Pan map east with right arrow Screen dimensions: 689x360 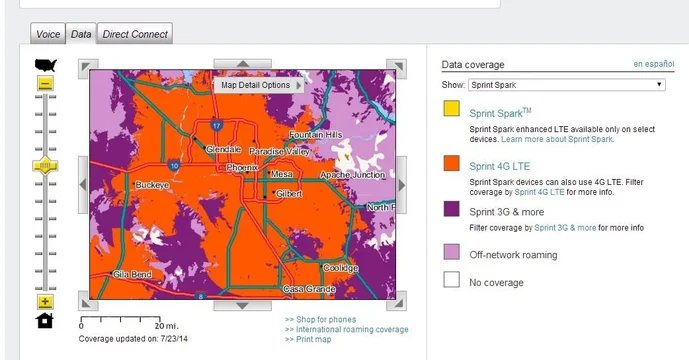pos(401,185)
